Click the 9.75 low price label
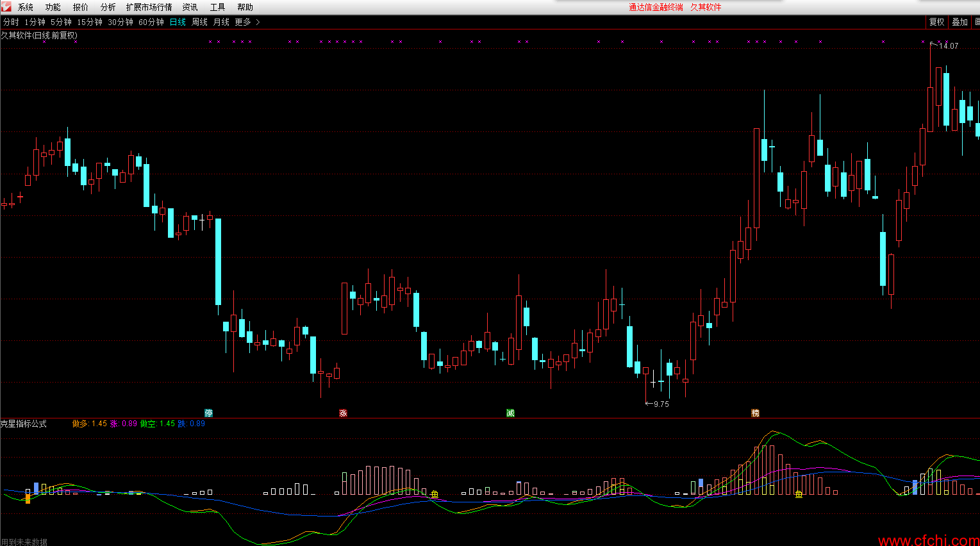 click(661, 404)
